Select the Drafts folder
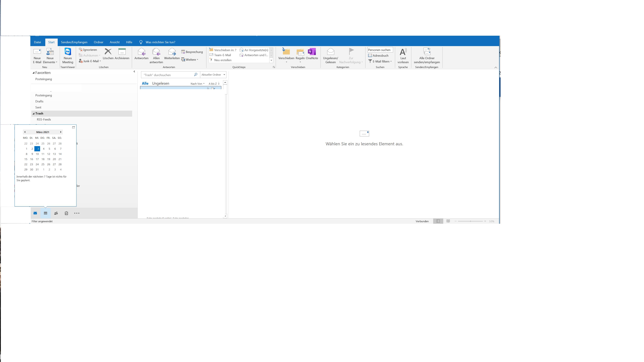 point(39,101)
